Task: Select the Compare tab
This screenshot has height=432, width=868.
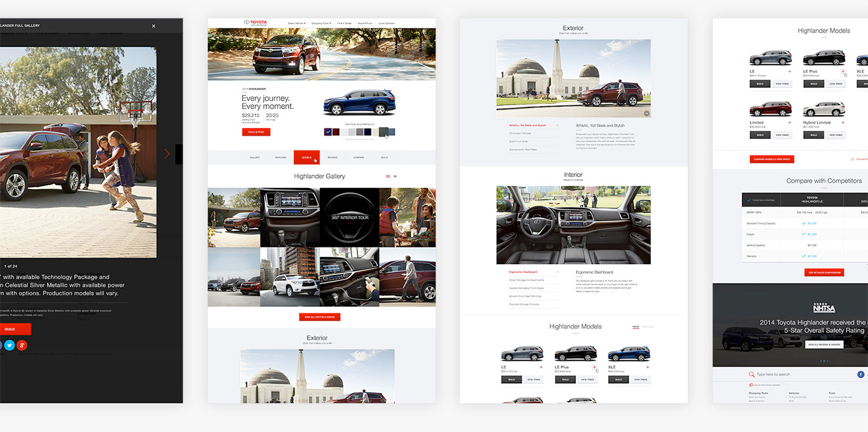Action: click(x=359, y=158)
